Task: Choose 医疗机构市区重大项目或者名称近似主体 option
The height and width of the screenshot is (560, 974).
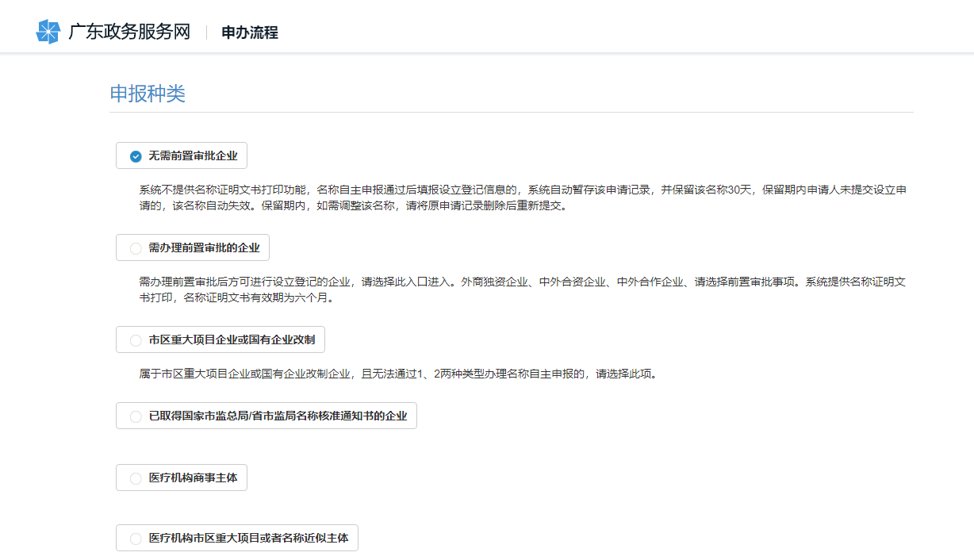Action: (x=236, y=538)
